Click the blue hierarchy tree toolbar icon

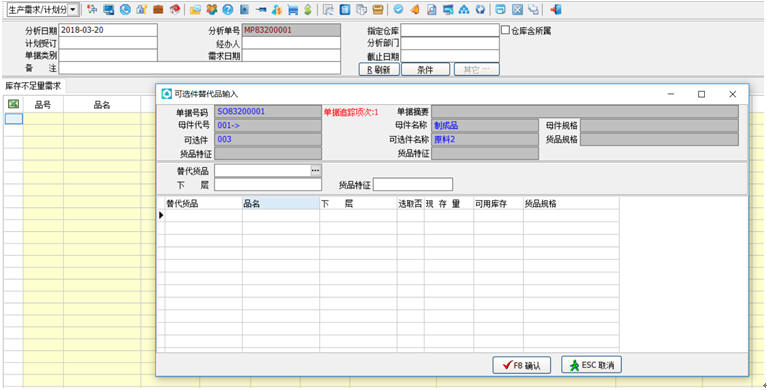pyautogui.click(x=464, y=9)
